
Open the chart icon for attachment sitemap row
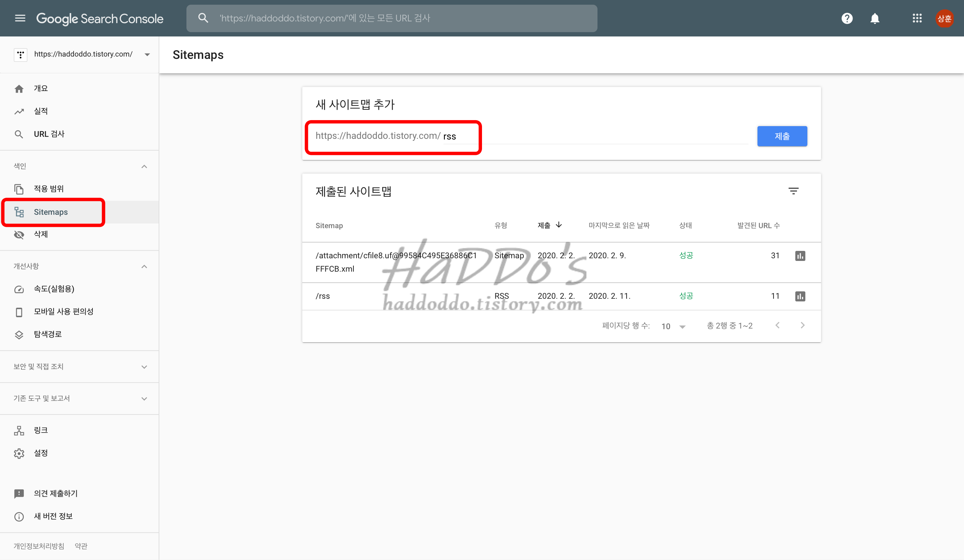coord(800,256)
